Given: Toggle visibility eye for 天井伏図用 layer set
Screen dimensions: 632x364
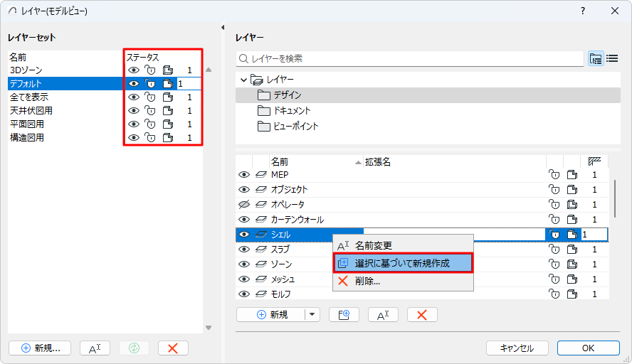Looking at the screenshot, I should pyautogui.click(x=133, y=111).
